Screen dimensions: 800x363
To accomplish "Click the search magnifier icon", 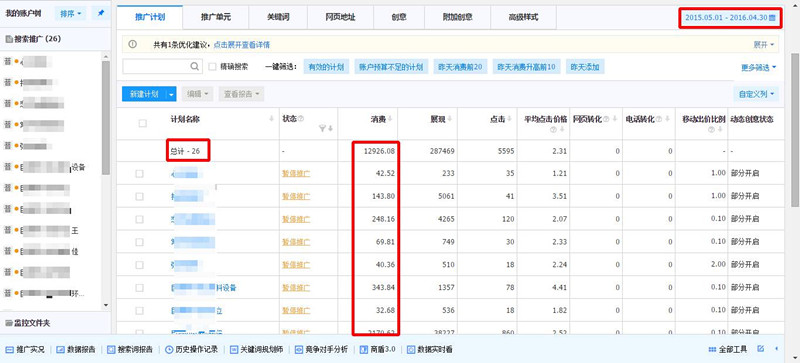I will tap(195, 66).
